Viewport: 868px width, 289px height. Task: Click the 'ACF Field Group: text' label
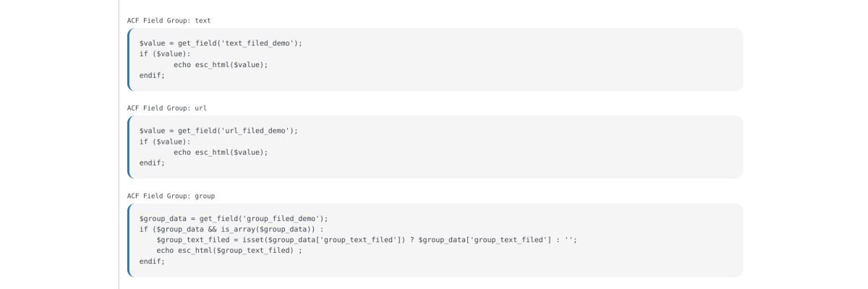point(169,20)
